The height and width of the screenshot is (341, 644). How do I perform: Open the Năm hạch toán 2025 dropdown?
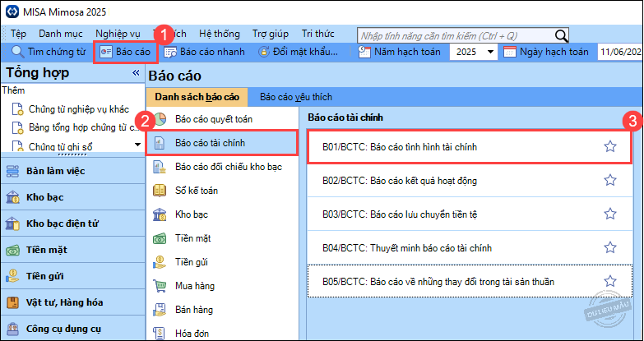490,52
